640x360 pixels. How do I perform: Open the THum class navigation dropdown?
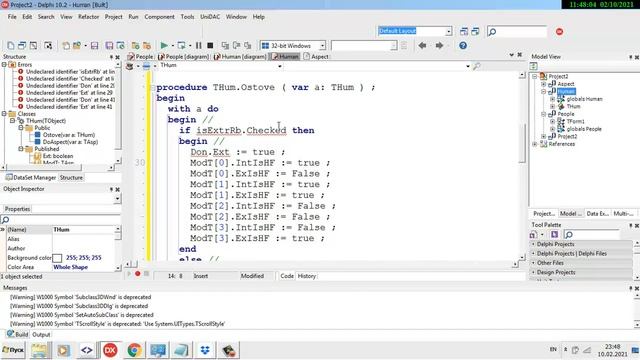coord(280,66)
